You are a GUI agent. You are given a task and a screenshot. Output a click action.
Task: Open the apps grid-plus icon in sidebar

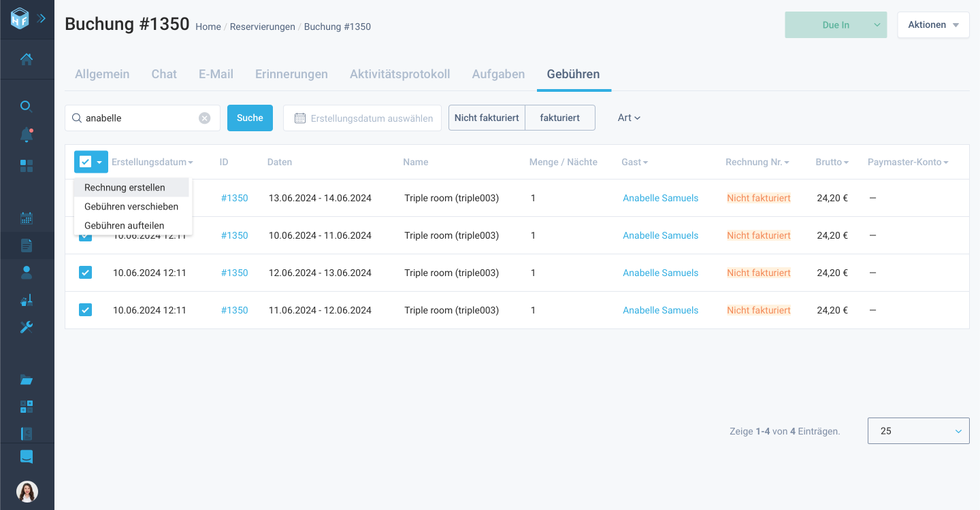27,407
